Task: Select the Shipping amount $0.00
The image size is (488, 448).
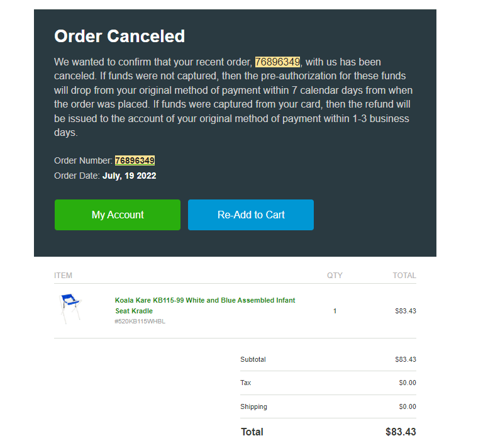Action: (408, 407)
